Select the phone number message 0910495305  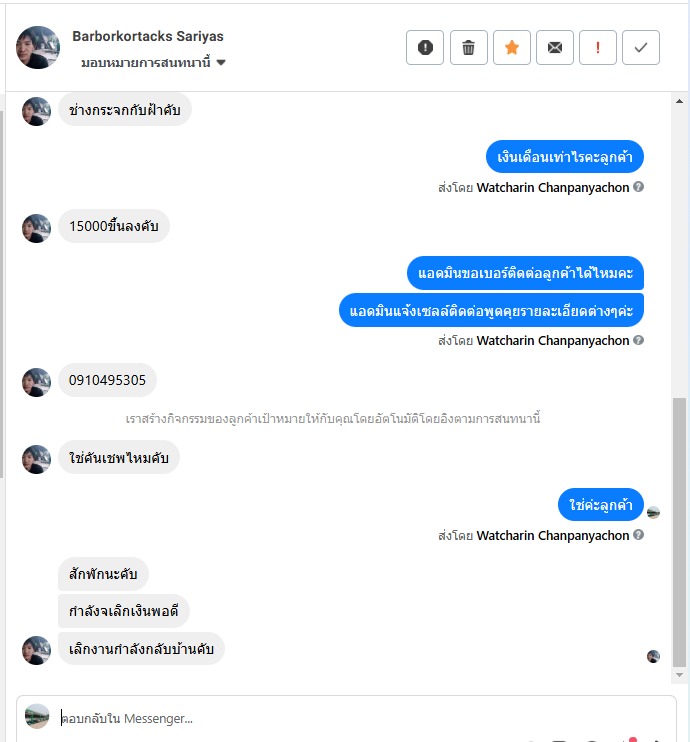[x=107, y=380]
